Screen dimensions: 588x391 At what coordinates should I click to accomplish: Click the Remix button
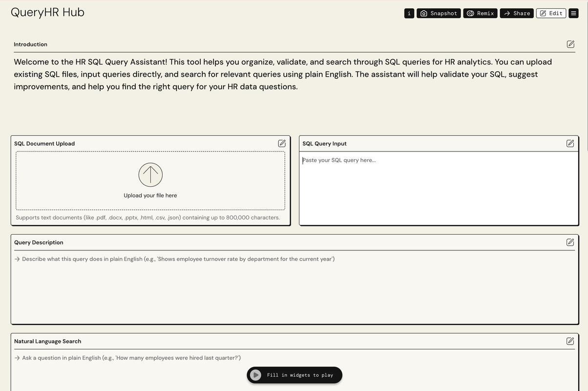(x=480, y=13)
